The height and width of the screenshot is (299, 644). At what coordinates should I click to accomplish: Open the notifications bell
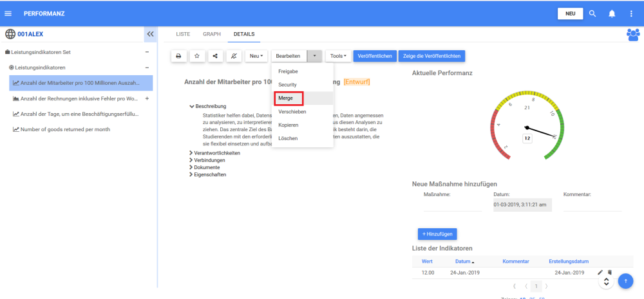[612, 14]
